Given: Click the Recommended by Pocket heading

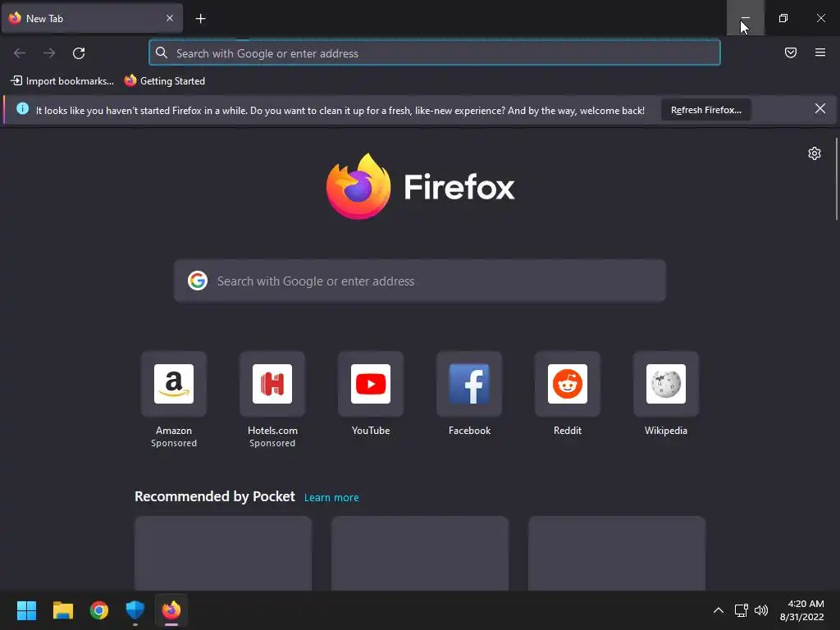Looking at the screenshot, I should [214, 496].
